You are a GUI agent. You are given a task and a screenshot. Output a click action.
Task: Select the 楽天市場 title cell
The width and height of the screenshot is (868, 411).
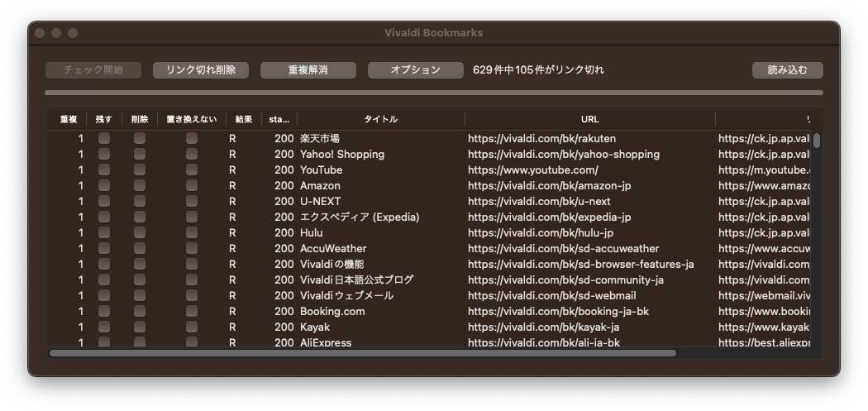(319, 138)
